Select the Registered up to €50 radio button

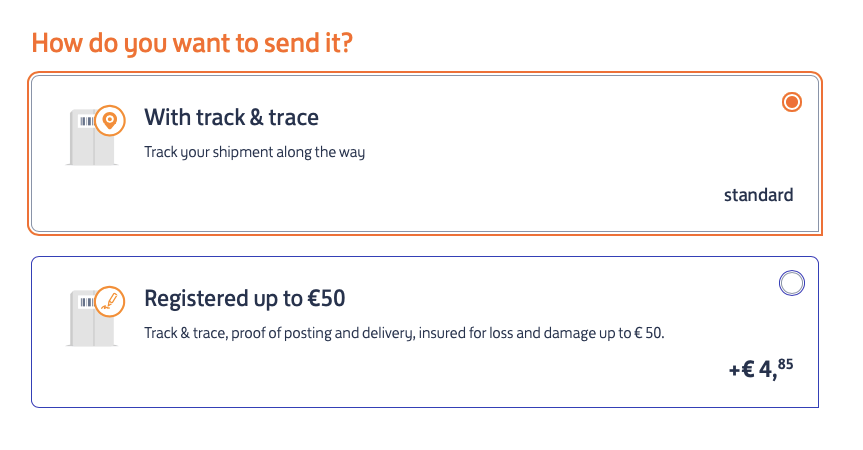click(x=791, y=284)
